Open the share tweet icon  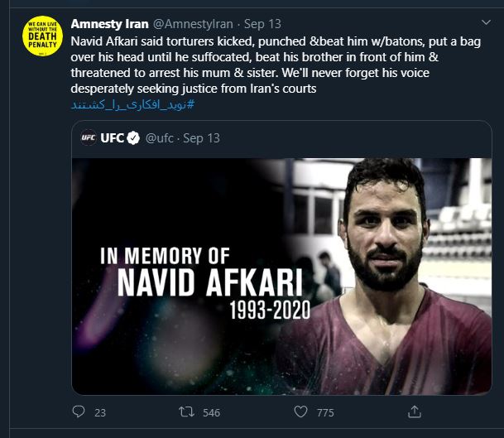pos(415,412)
